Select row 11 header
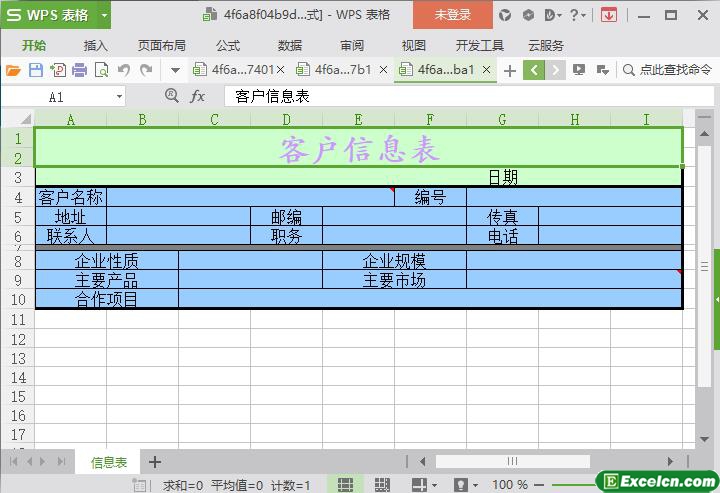The width and height of the screenshot is (720, 493). (18, 319)
